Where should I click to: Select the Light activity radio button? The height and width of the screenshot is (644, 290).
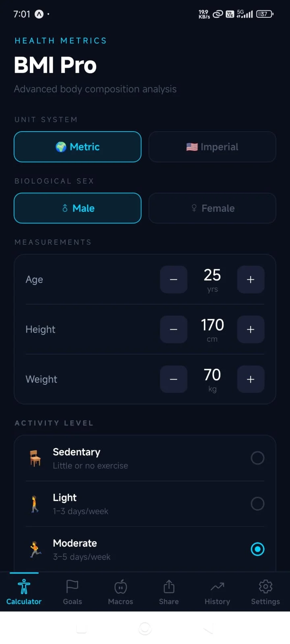[257, 504]
